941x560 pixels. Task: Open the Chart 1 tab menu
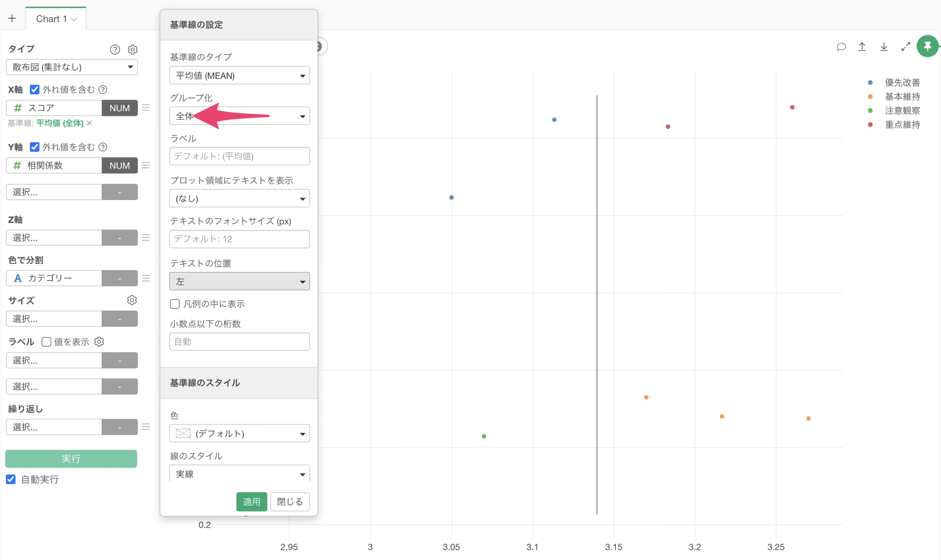click(74, 19)
